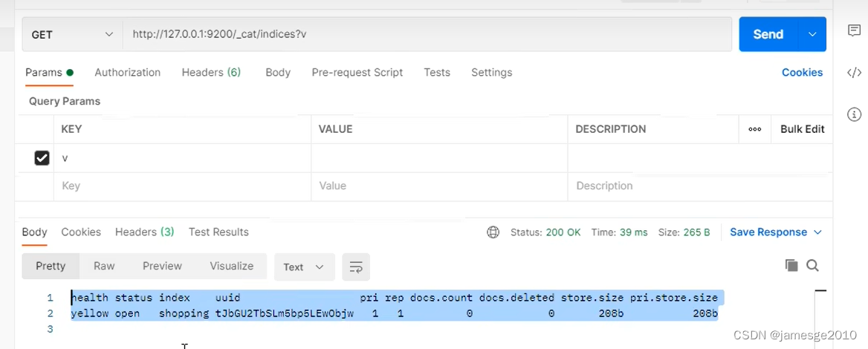Select the response Cookies tab

81,232
